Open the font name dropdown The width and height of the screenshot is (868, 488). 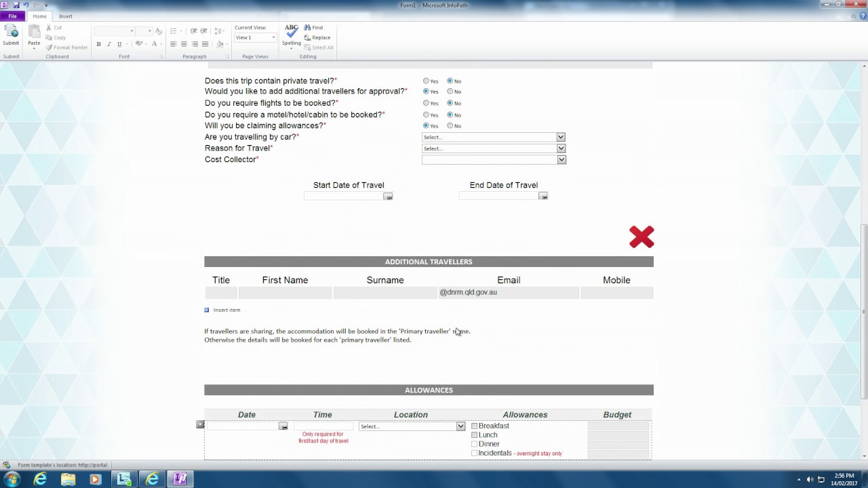coord(132,31)
